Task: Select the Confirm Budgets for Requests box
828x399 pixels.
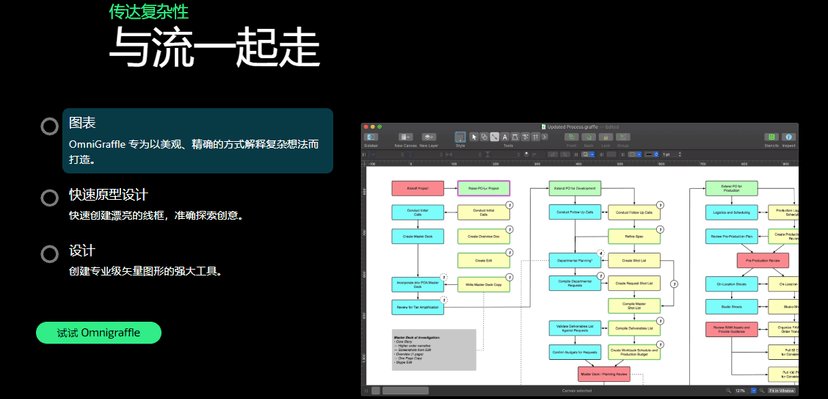Action: tap(575, 352)
